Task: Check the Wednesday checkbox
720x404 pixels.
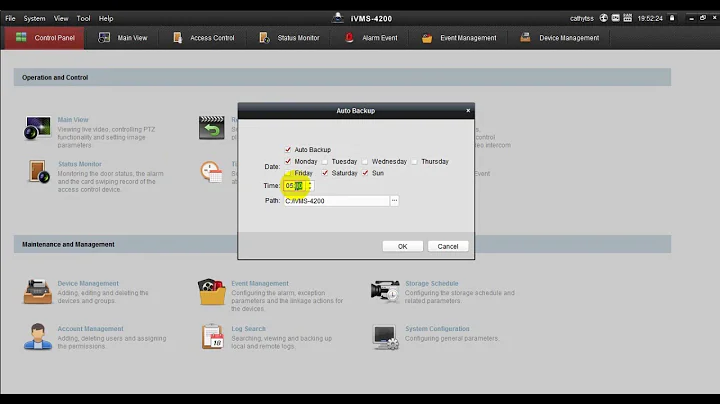Action: pos(365,162)
